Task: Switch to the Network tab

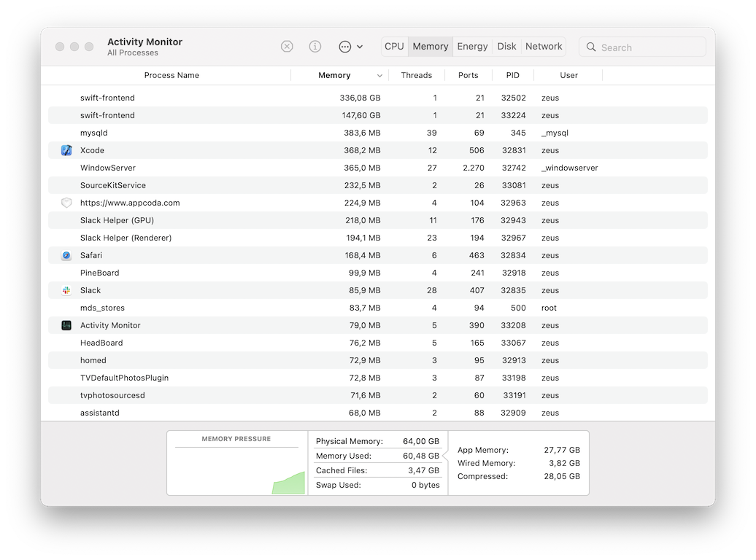Action: 544,46
